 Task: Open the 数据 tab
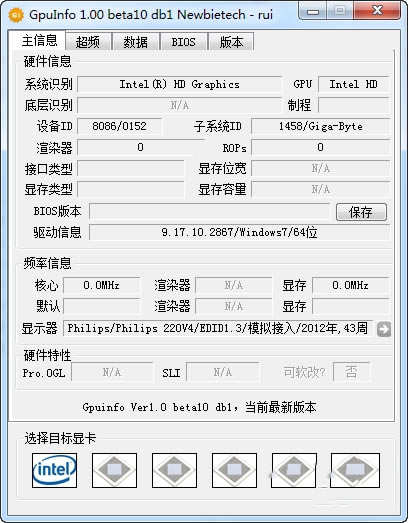[x=135, y=42]
